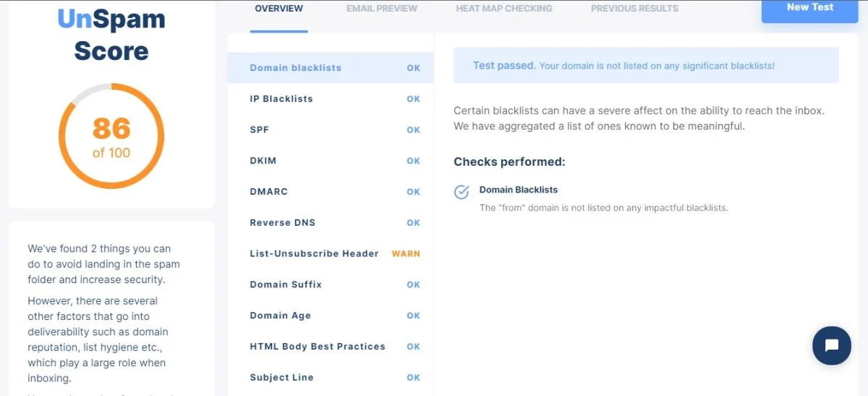868x396 pixels.
Task: Select HTML Body Best Practices check
Action: click(x=331, y=347)
